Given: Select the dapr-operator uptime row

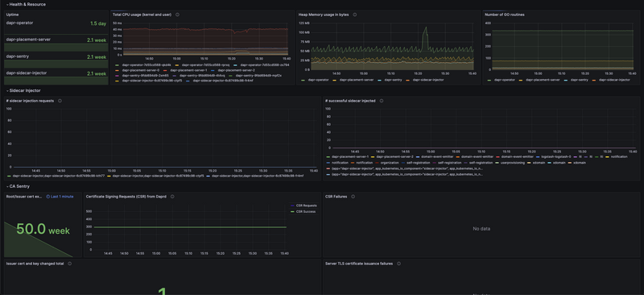Looking at the screenshot, I should pos(56,26).
